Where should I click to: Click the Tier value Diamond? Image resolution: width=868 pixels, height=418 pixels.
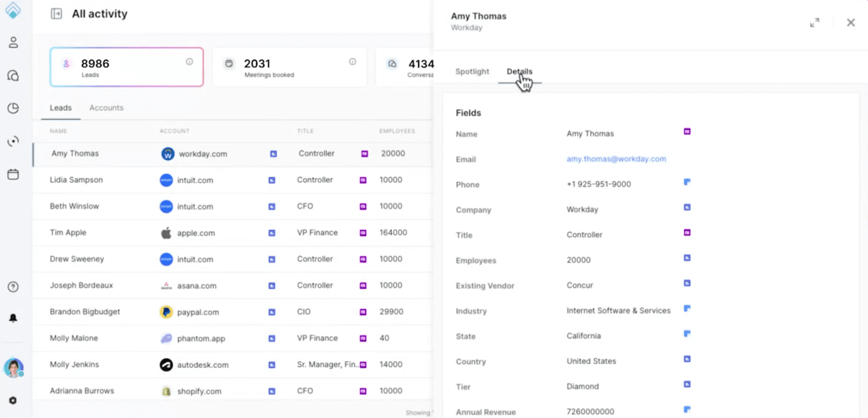click(x=583, y=386)
